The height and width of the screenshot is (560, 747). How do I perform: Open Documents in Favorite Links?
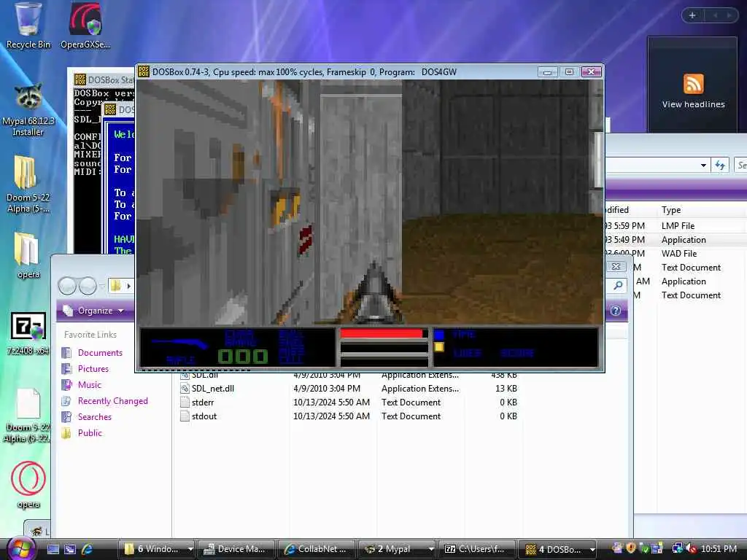[x=100, y=353]
